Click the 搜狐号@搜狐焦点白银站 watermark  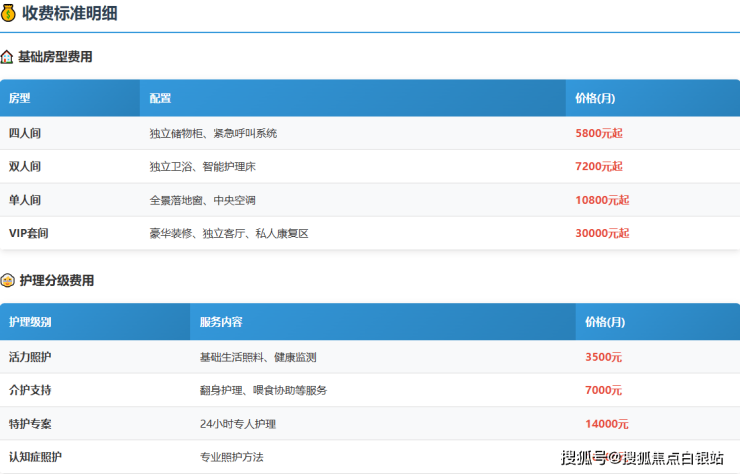click(642, 458)
